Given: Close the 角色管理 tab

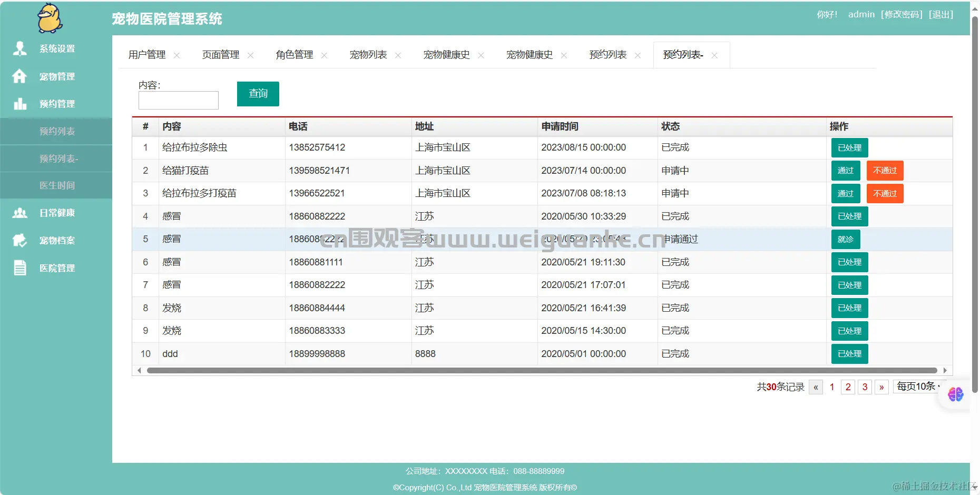Looking at the screenshot, I should (324, 55).
